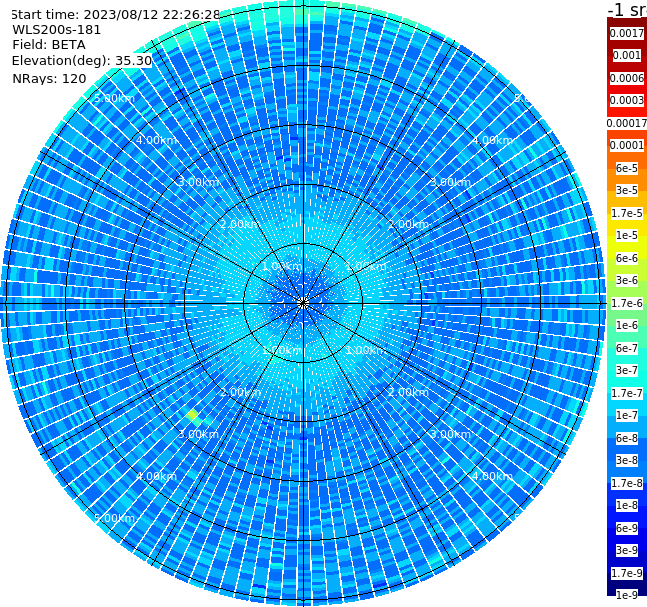Select the 'WLS200s-181' instrument label
Screen dimensions: 647x607
tap(57, 30)
